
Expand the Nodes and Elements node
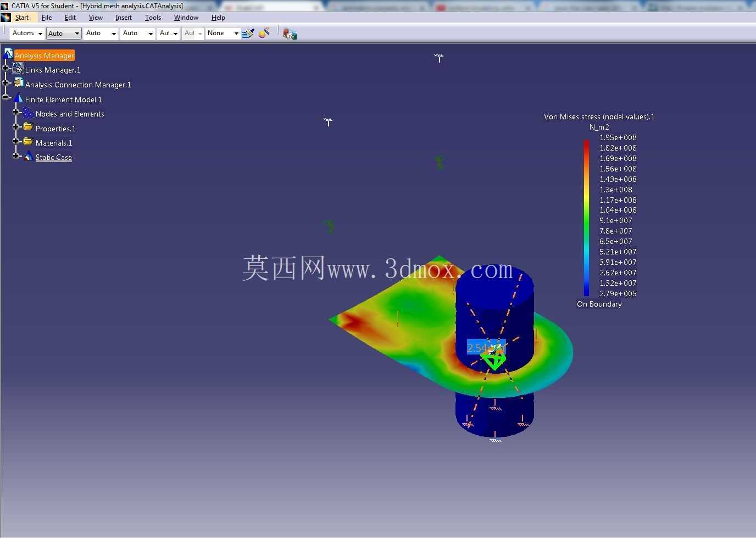(x=16, y=112)
